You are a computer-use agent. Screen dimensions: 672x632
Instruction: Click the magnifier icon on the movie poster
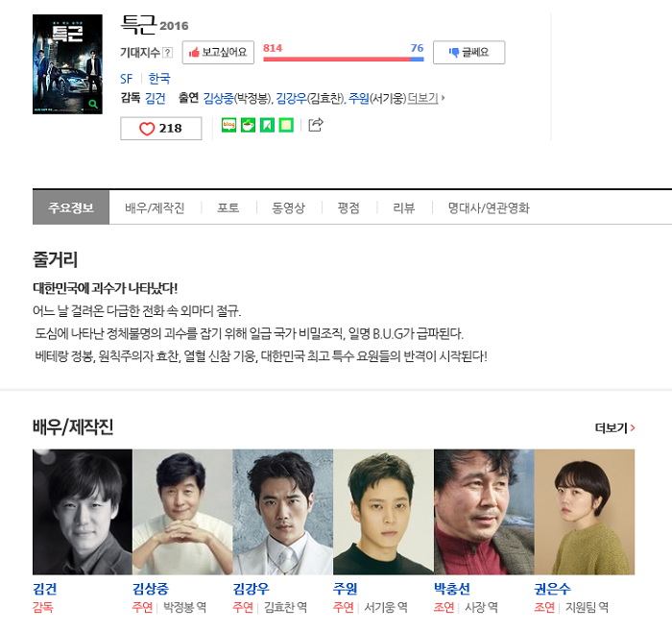(x=93, y=104)
